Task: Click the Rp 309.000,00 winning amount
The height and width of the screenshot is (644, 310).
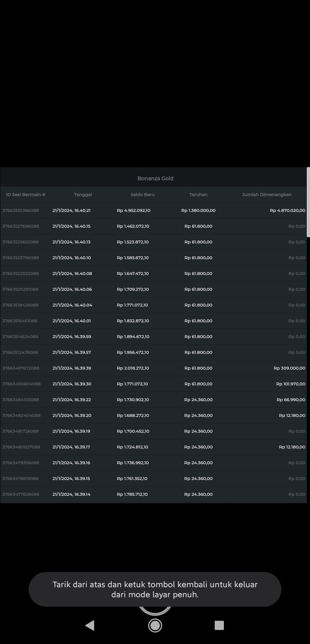Action: point(289,368)
